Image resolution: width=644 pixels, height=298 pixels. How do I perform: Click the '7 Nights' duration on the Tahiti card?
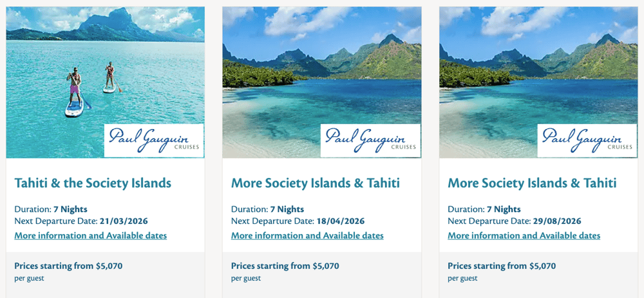click(70, 209)
